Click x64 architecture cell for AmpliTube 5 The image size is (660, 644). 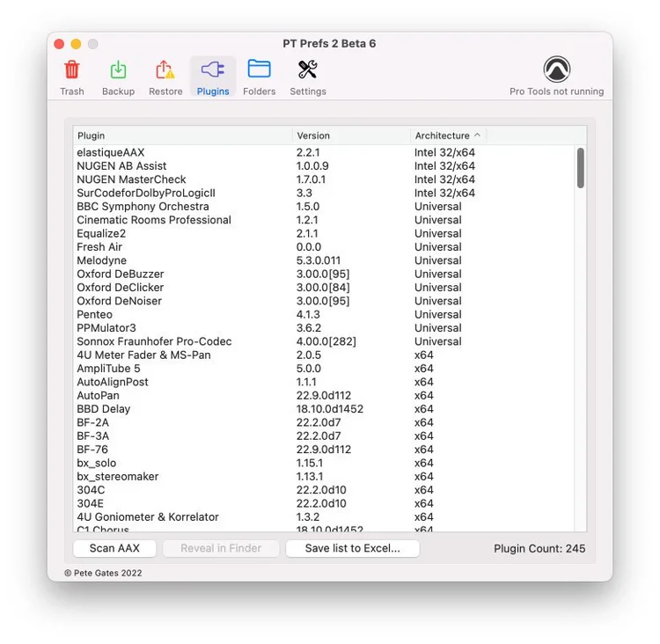[423, 369]
